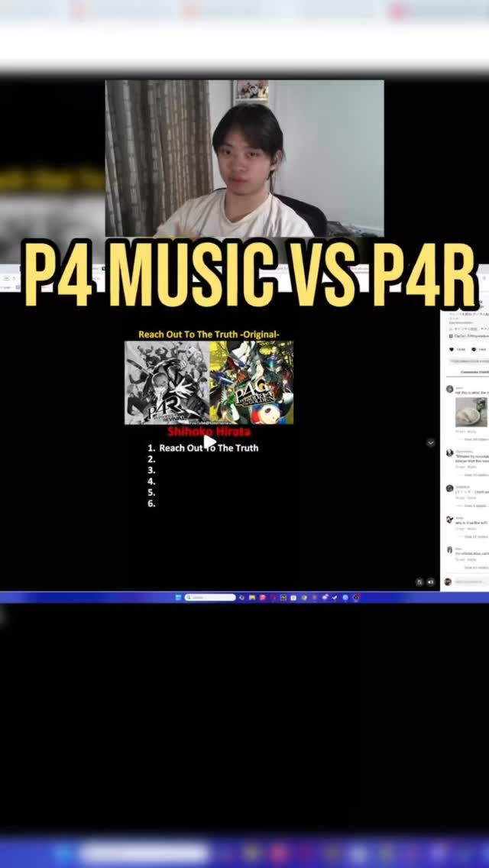Focus the add comment input field

click(471, 581)
